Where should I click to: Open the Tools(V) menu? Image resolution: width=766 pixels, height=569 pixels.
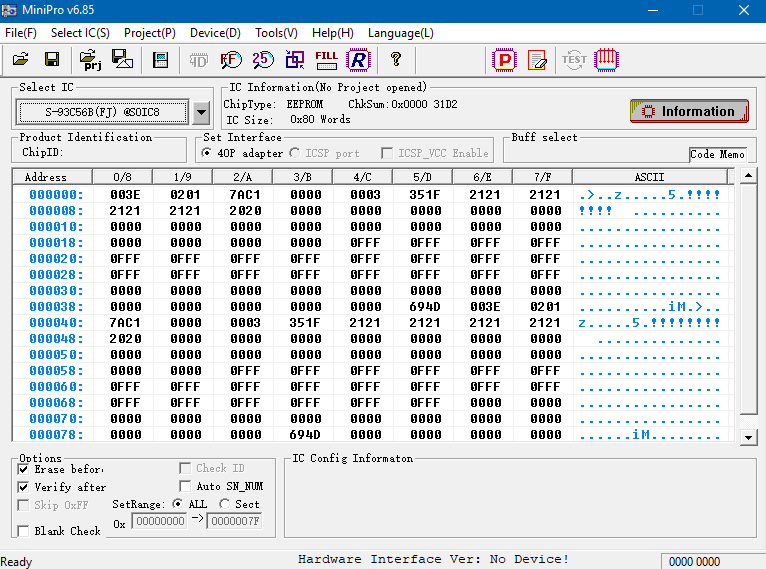point(276,33)
